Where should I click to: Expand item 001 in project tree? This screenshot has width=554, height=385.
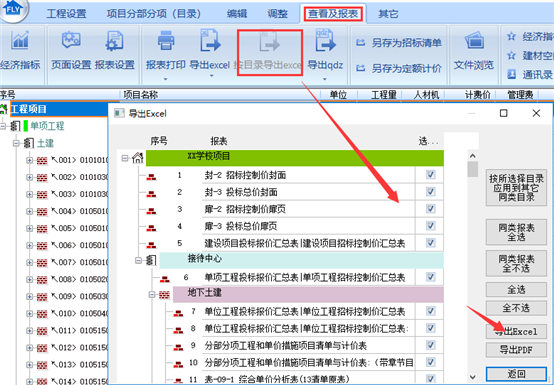tap(29, 160)
